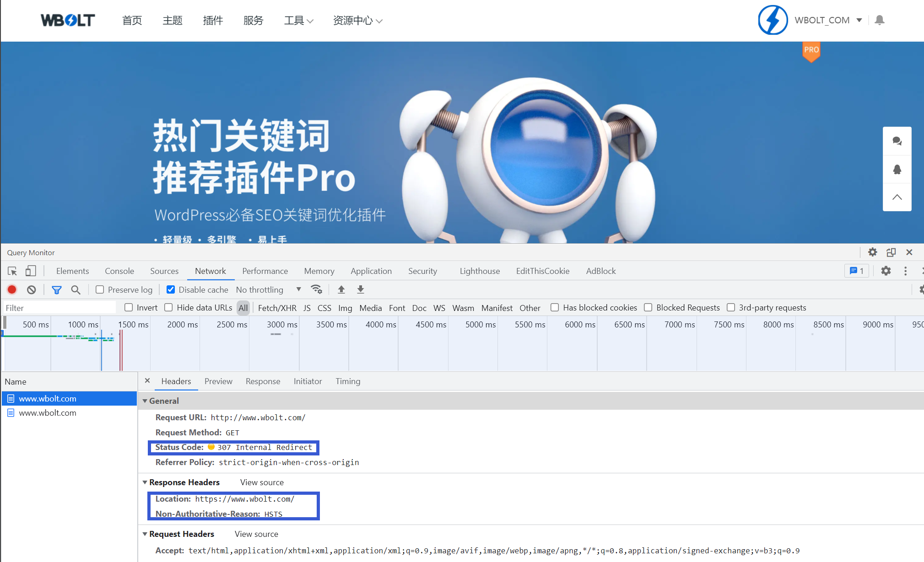Screen dimensions: 924x562
Task: Click the import HAR upload arrow icon
Action: click(x=341, y=289)
